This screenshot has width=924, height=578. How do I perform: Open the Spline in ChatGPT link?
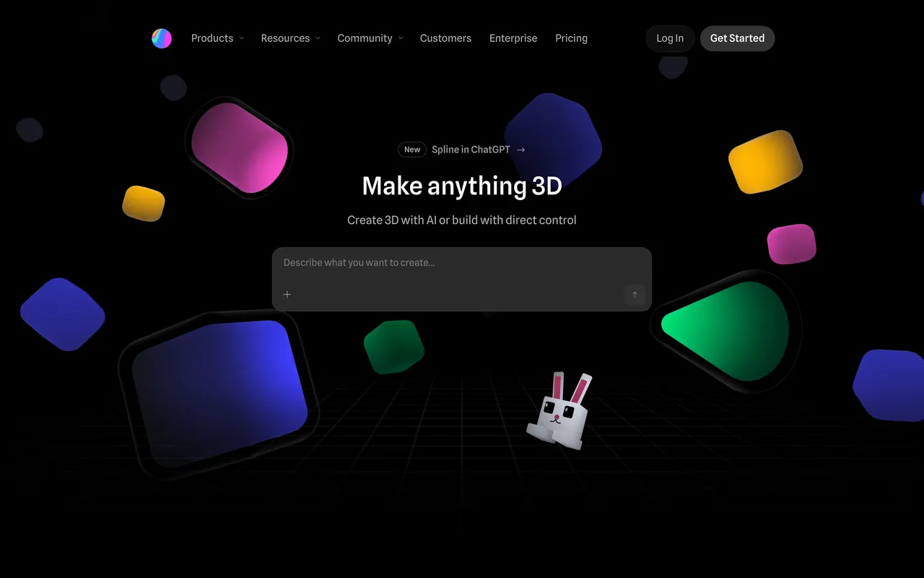tap(471, 150)
